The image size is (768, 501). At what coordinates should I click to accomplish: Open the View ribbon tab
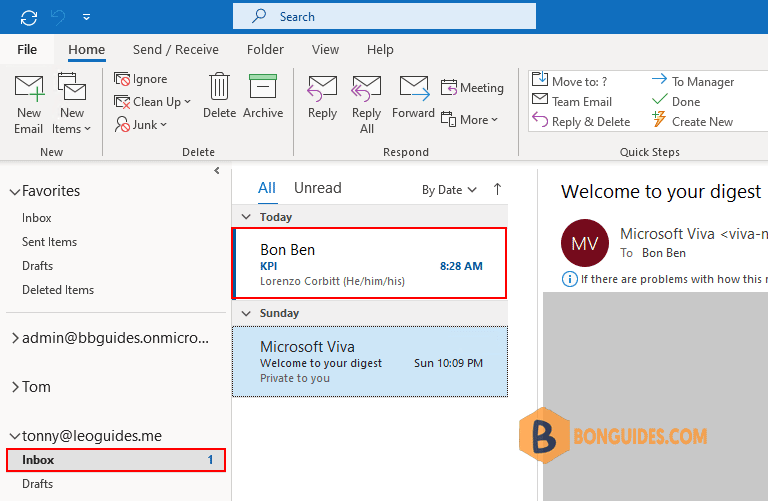coord(325,49)
